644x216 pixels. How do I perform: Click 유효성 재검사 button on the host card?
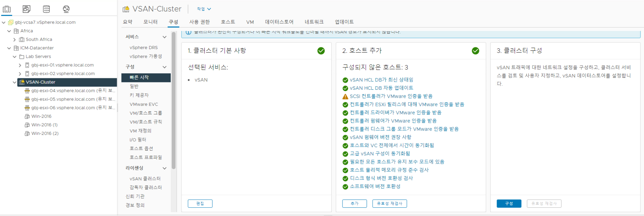pos(390,203)
